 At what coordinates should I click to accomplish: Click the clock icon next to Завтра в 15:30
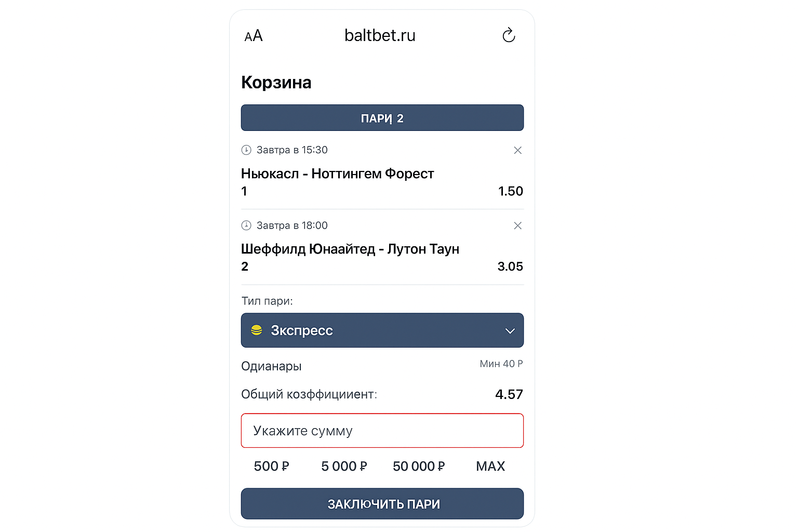[246, 150]
